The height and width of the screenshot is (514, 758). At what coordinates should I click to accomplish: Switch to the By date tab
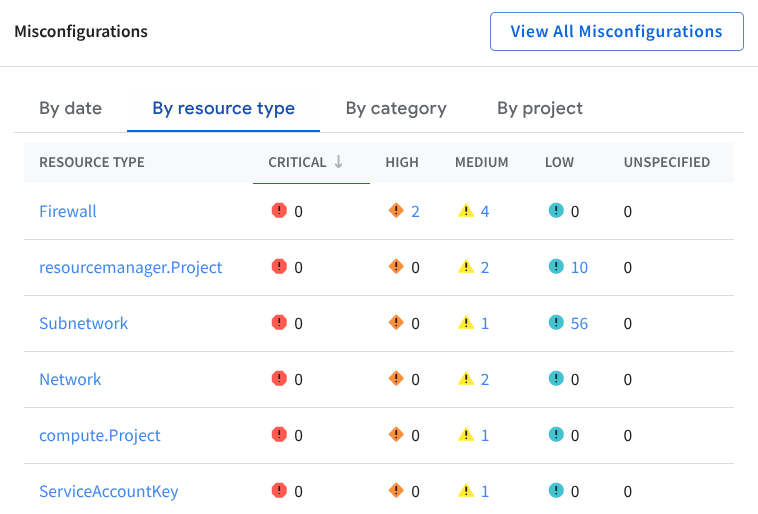(x=70, y=108)
